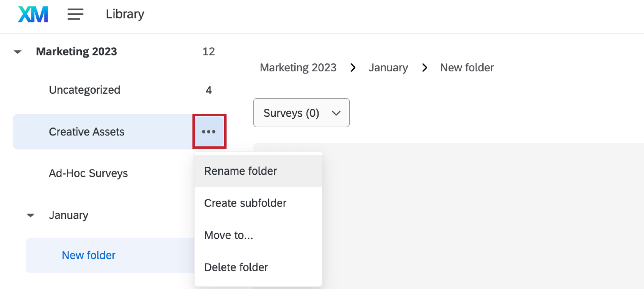Select Rename folder from the menu
Image resolution: width=644 pixels, height=289 pixels.
click(240, 171)
